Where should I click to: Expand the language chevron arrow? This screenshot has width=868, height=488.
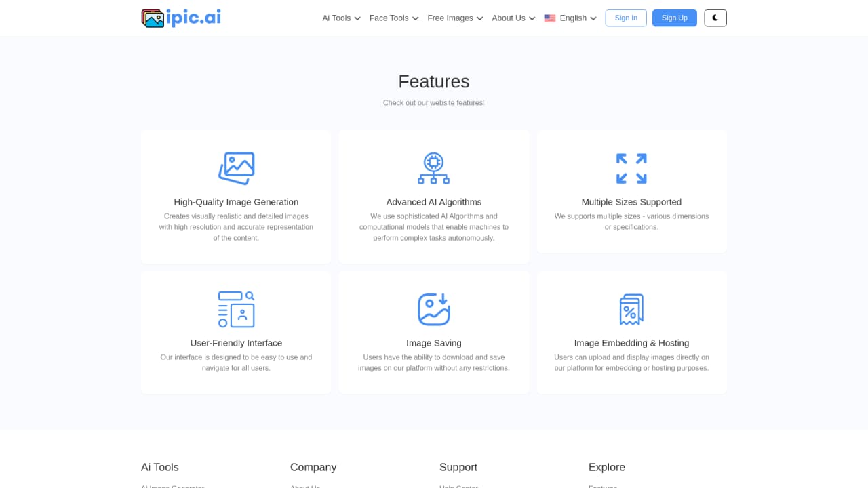(593, 18)
